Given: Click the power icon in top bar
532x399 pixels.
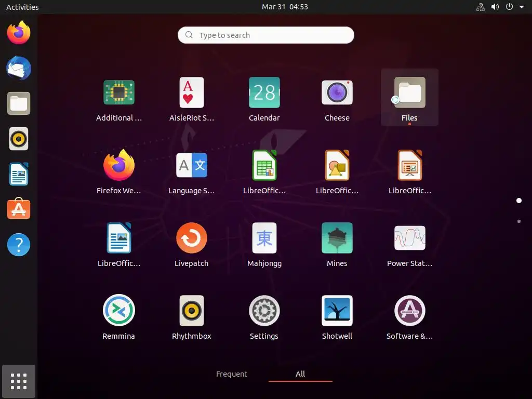Looking at the screenshot, I should pos(509,7).
